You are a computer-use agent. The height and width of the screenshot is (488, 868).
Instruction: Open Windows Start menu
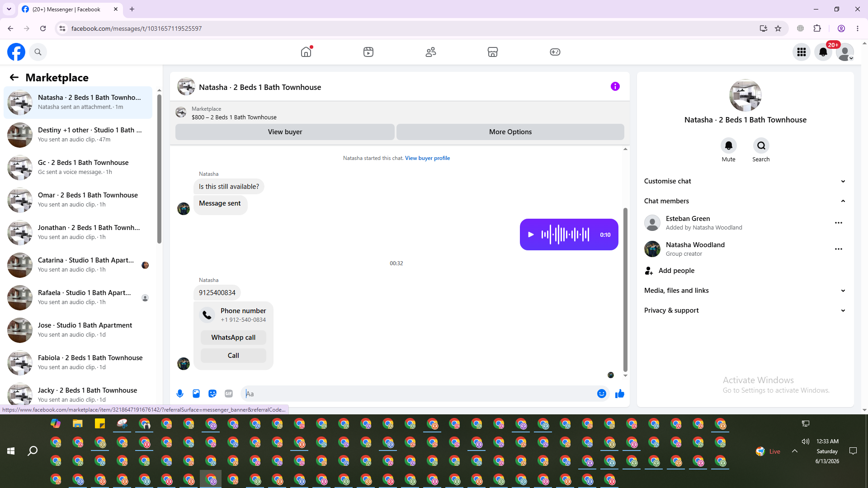click(x=11, y=451)
